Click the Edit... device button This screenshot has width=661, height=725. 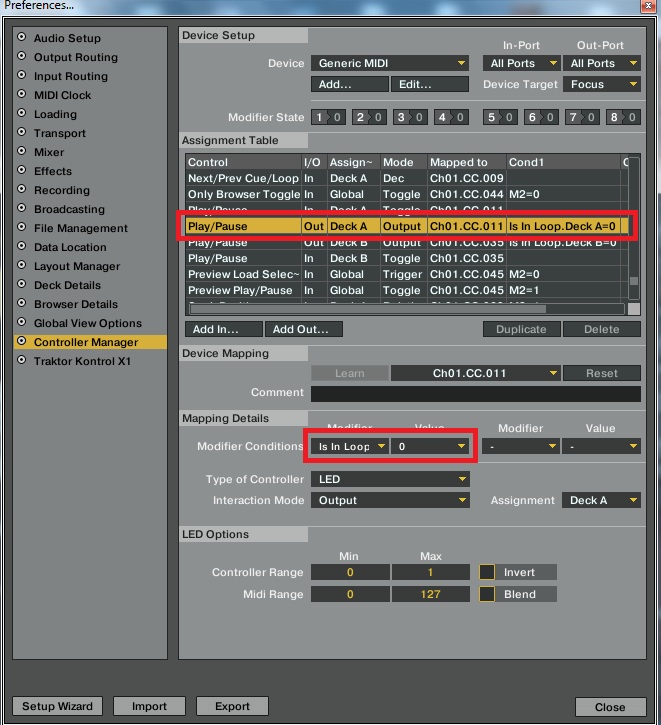[429, 84]
